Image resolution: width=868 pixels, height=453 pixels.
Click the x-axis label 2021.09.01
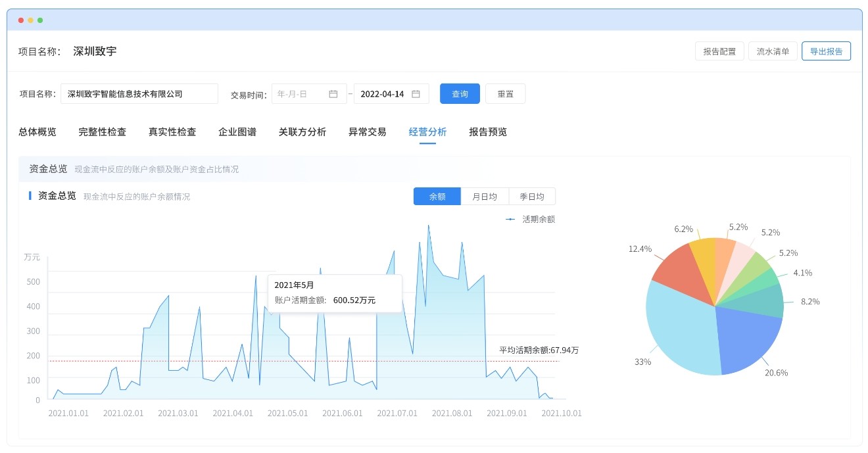pos(507,414)
